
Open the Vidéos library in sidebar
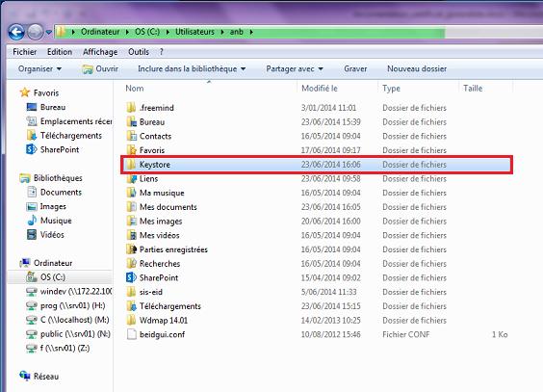(52, 234)
